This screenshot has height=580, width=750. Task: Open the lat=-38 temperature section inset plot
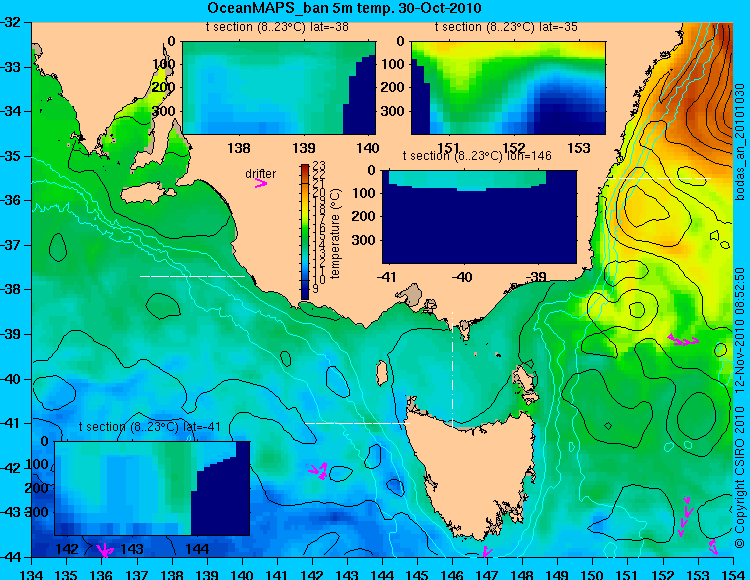pos(279,88)
